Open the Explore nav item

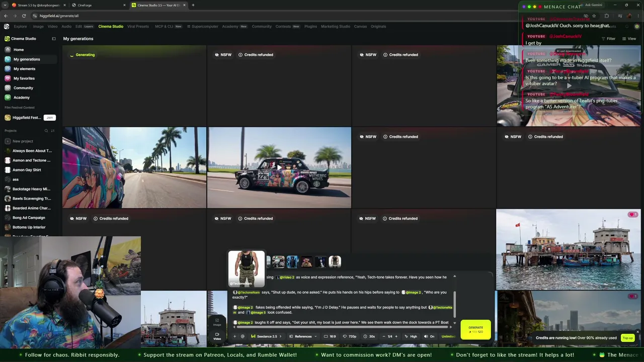[x=20, y=27]
